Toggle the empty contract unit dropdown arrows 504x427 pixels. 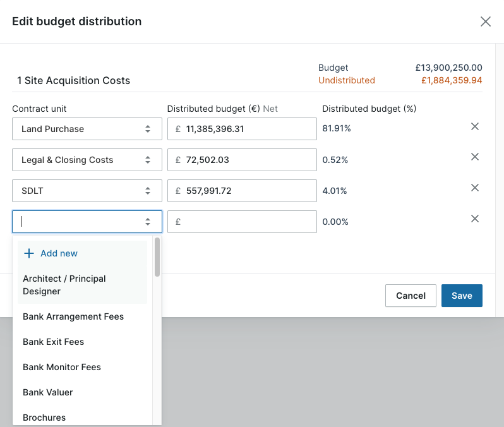point(148,222)
